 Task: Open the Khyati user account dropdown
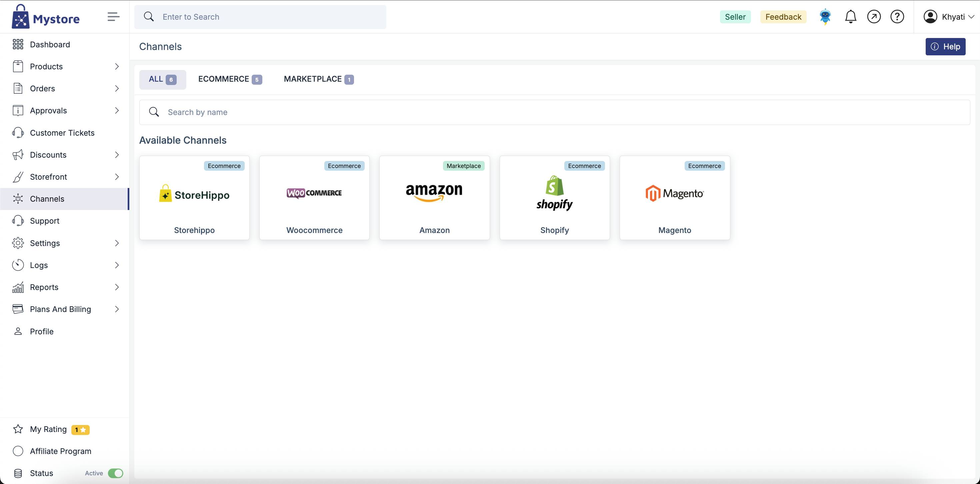(x=949, y=17)
